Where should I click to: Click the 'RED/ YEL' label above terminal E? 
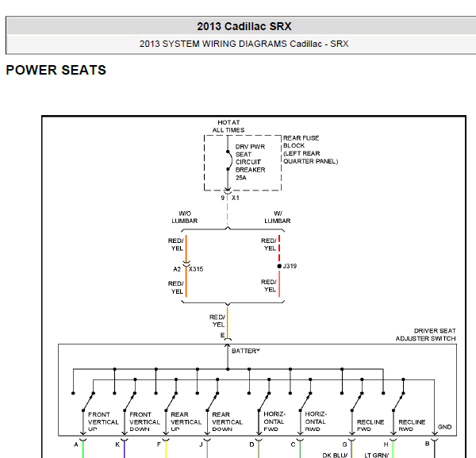(217, 321)
